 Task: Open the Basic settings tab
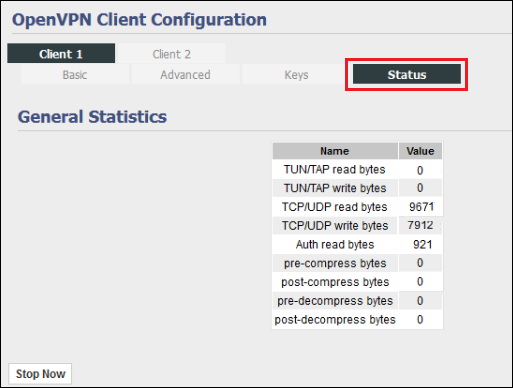click(x=75, y=74)
